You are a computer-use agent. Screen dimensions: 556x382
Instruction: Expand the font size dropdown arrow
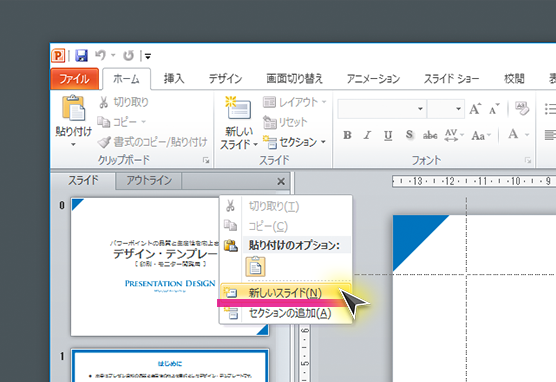coord(458,109)
